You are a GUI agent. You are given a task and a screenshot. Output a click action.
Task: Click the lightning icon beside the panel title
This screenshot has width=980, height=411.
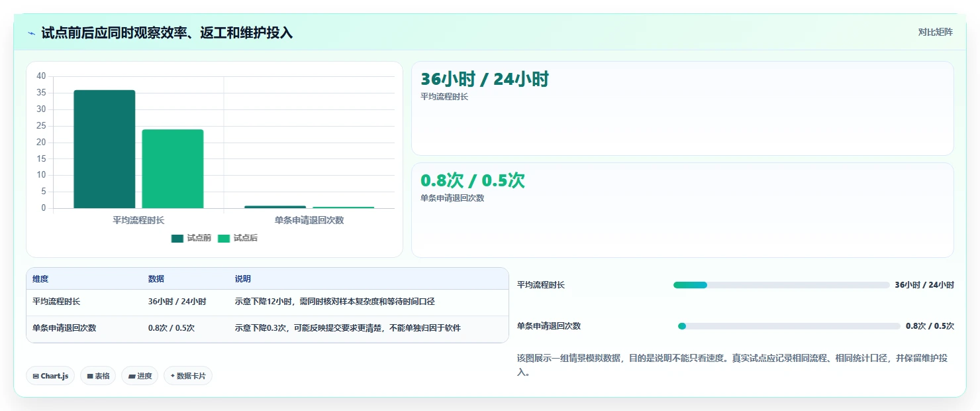tap(31, 33)
